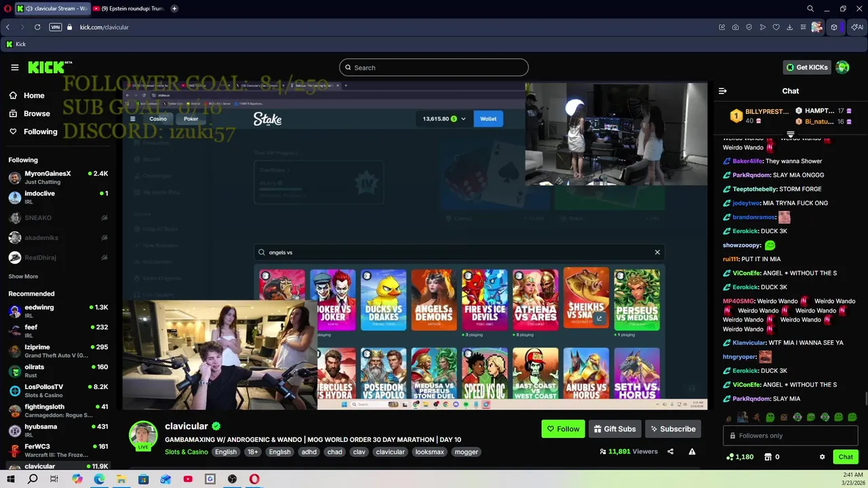
Task: Collapse the chat panel arrow icon
Action: coord(723,91)
